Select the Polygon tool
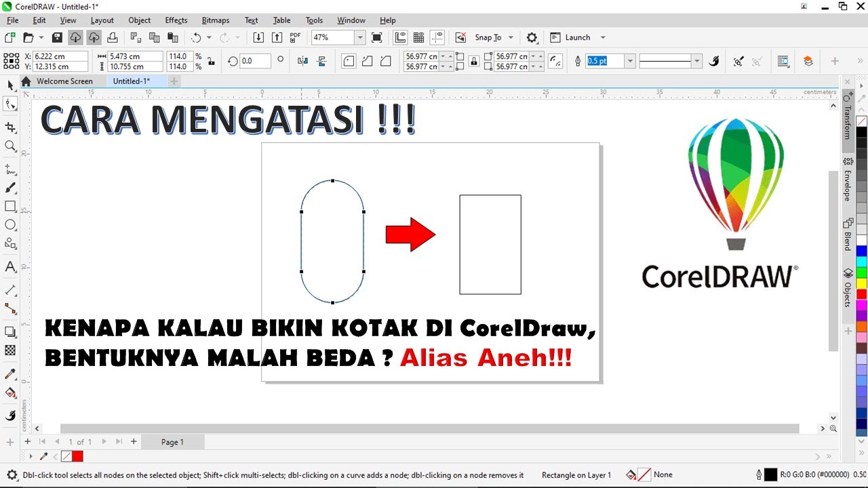 10,243
